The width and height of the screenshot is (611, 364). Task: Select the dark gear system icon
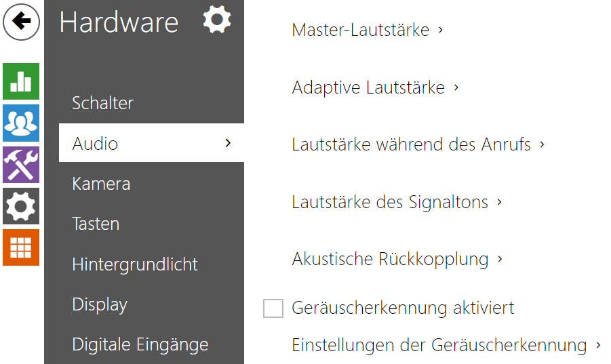(x=21, y=206)
